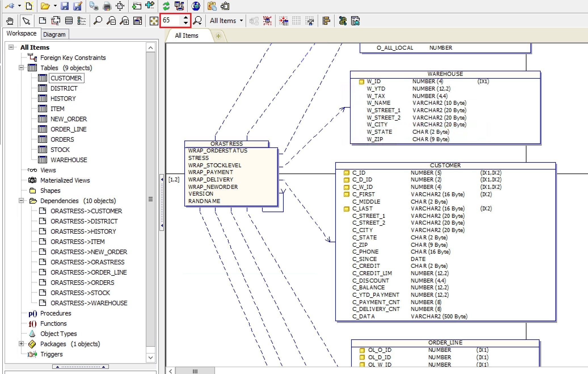Open the diagram overview window icon
Image resolution: width=588 pixels, height=374 pixels.
(x=138, y=21)
